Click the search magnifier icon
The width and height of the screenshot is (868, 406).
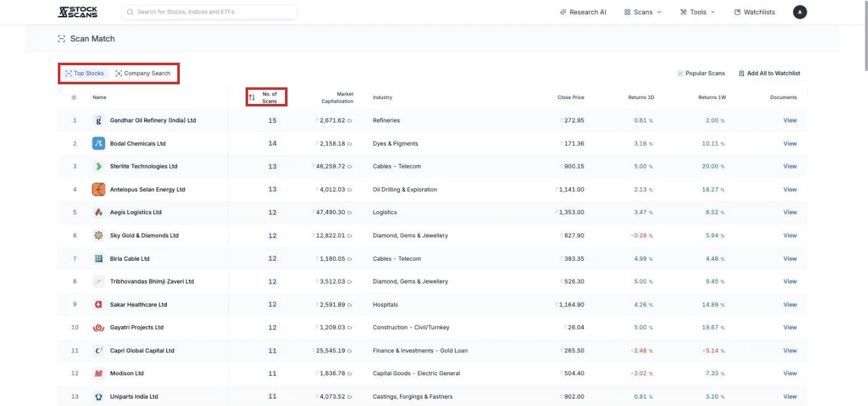point(130,12)
